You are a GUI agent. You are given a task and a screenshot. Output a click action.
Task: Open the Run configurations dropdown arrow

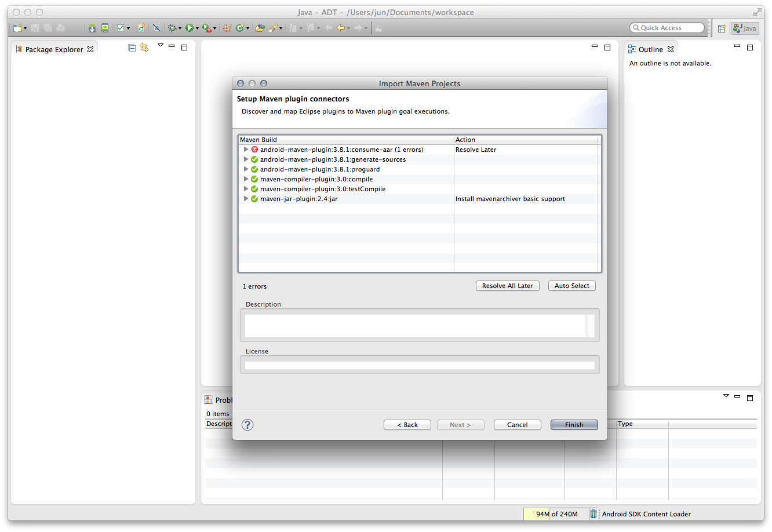pyautogui.click(x=197, y=28)
